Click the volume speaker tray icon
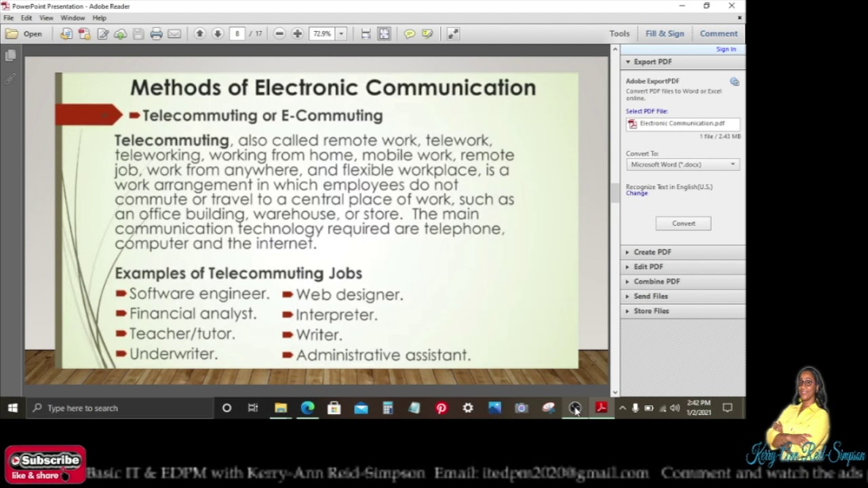Screen dimensions: 868x488 (x=675, y=408)
